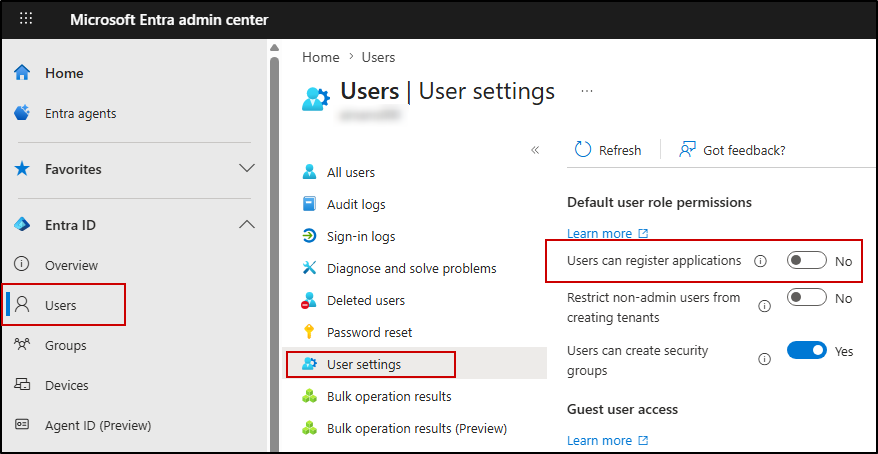878x454 pixels.
Task: Open Password reset
Action: coord(370,333)
